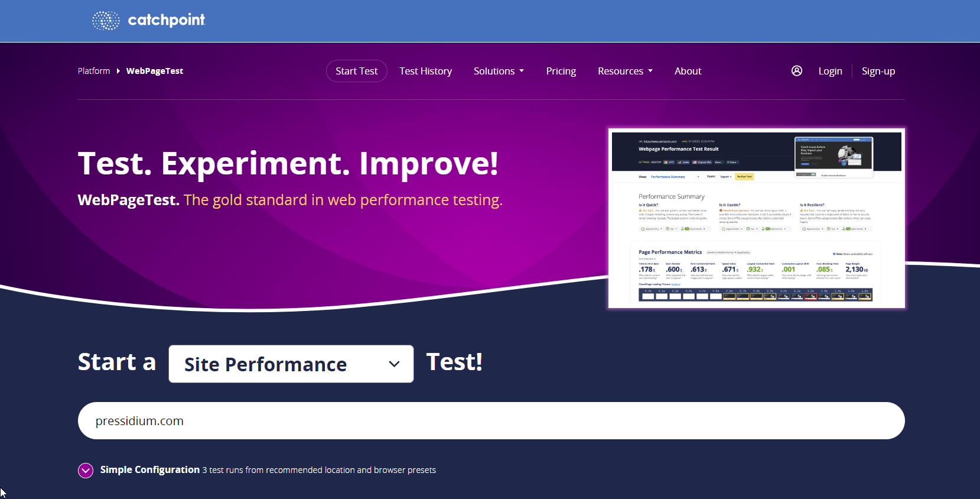Viewport: 980px width, 499px height.
Task: Select the WebPageTest breadcrumb
Action: 155,71
